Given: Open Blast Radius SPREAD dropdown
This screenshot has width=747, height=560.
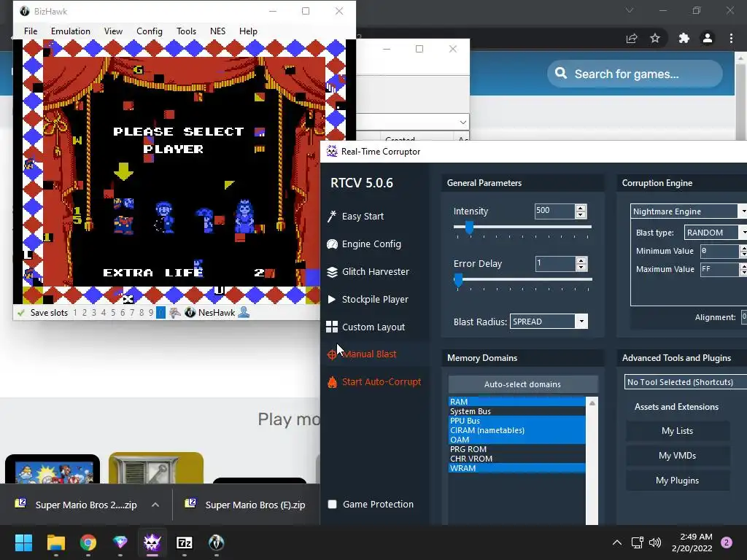Looking at the screenshot, I should (581, 322).
